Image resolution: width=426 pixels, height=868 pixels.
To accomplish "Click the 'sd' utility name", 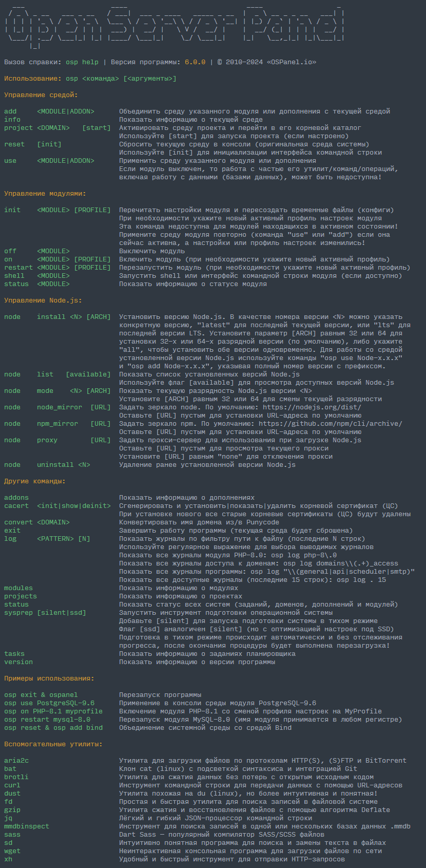I will pyautogui.click(x=8, y=843).
